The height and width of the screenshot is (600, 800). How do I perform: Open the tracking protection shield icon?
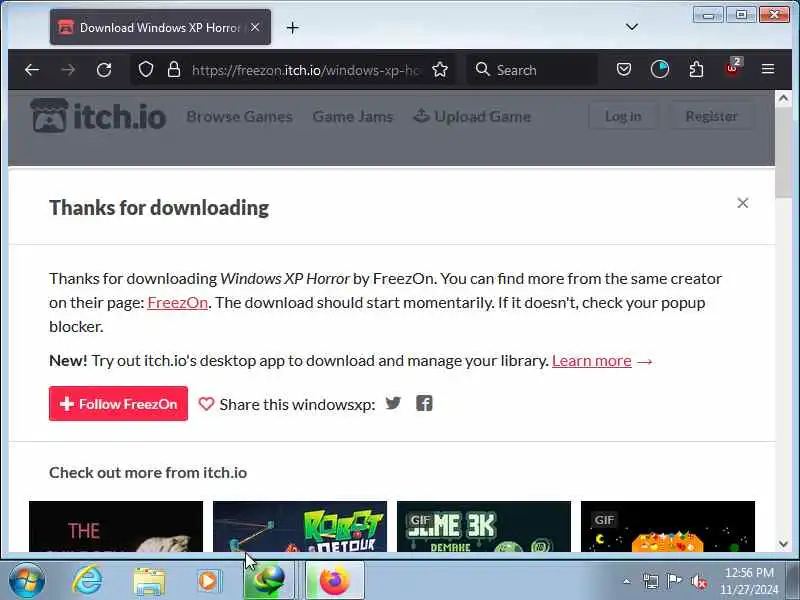[146, 69]
